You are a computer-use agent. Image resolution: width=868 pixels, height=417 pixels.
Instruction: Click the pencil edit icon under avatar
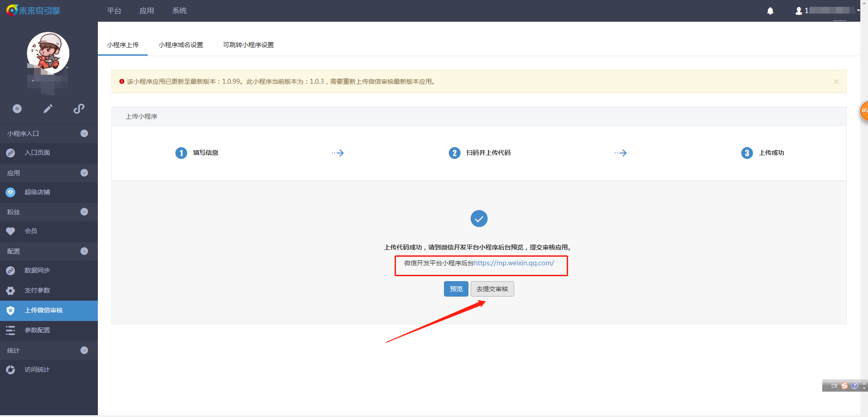[48, 109]
